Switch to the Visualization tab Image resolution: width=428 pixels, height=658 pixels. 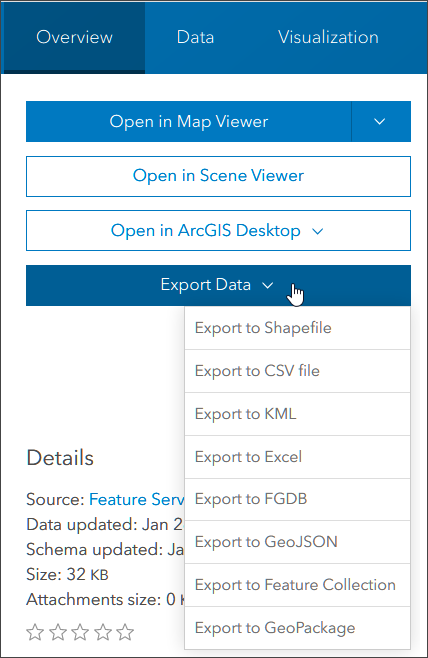click(x=328, y=37)
